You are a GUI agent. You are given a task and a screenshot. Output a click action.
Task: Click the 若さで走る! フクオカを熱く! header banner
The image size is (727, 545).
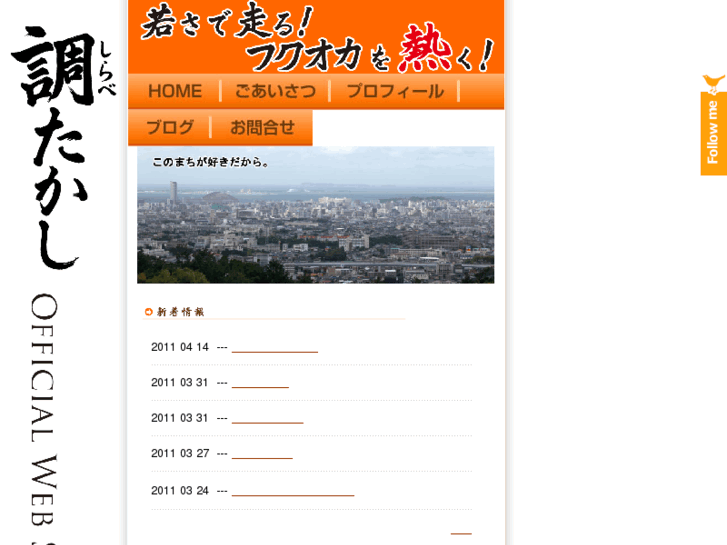coord(316,37)
